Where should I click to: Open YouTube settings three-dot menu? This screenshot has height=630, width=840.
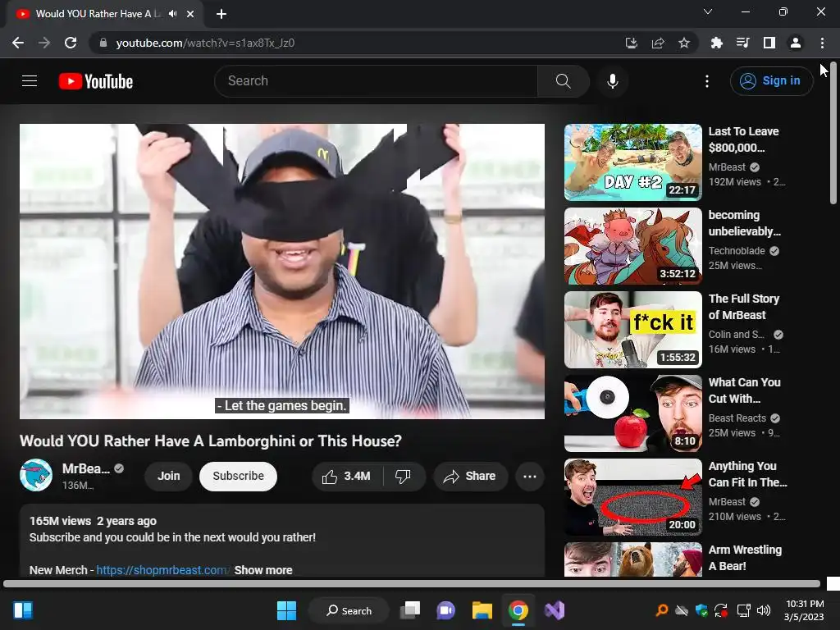[x=707, y=81]
